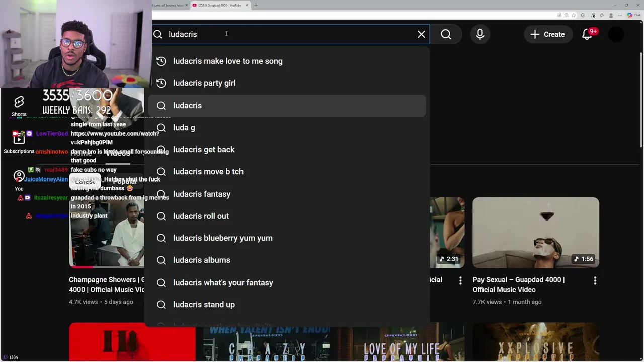The image size is (644, 362).
Task: Click history icon beside 'ludacris make love to me song'
Action: [161, 61]
